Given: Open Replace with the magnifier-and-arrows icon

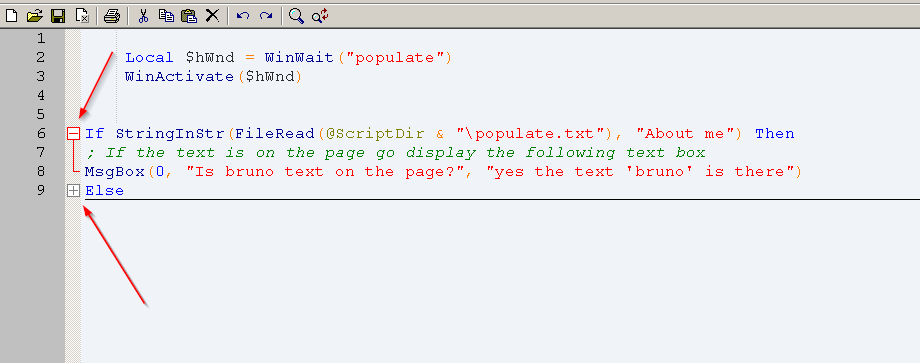Looking at the screenshot, I should coord(320,16).
